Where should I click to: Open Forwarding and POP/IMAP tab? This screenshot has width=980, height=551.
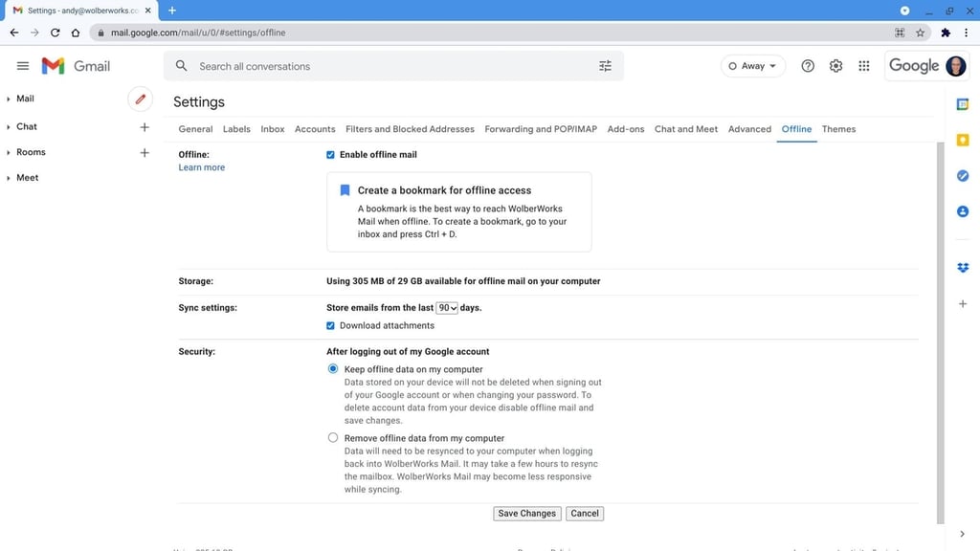point(541,129)
